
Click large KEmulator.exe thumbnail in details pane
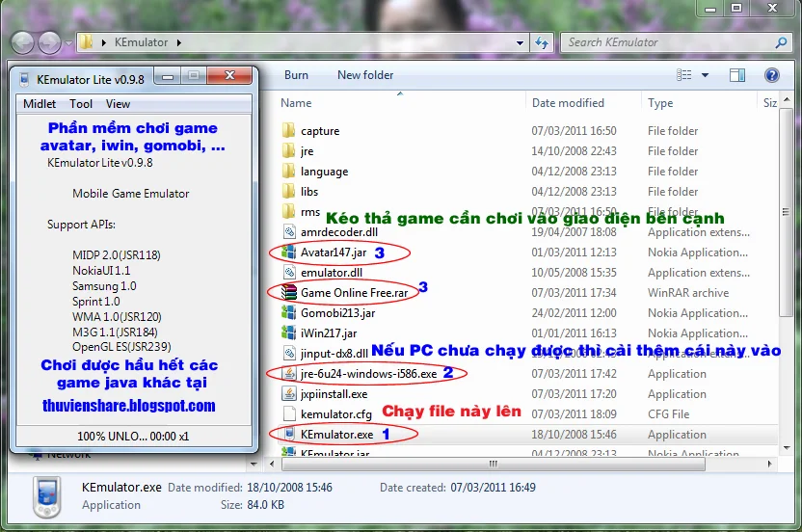(46, 496)
